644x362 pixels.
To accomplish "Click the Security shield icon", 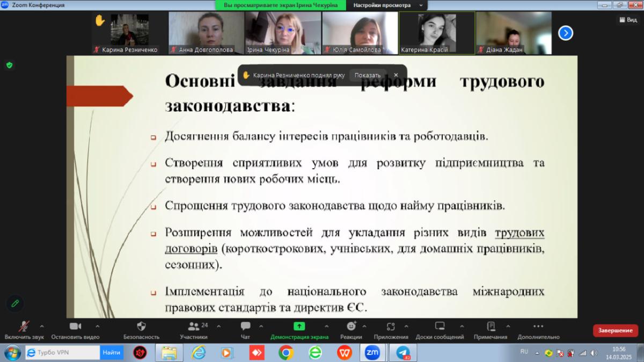I will [x=142, y=327].
